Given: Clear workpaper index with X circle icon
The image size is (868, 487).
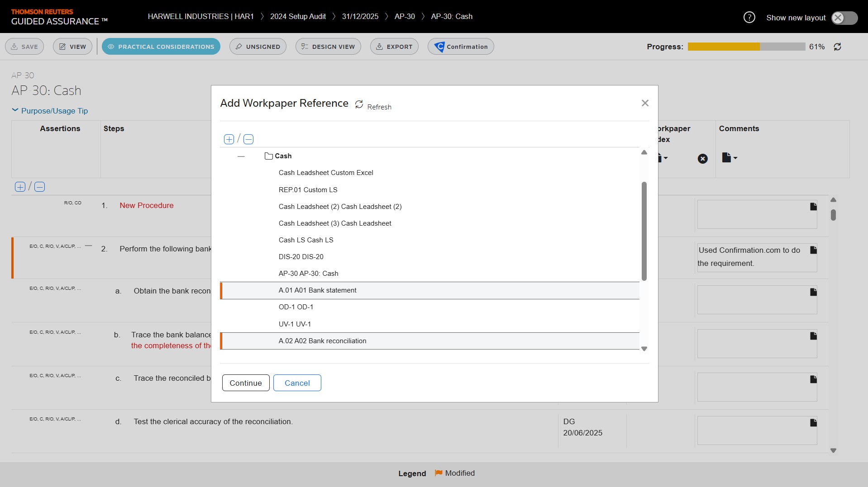Looking at the screenshot, I should click(702, 159).
